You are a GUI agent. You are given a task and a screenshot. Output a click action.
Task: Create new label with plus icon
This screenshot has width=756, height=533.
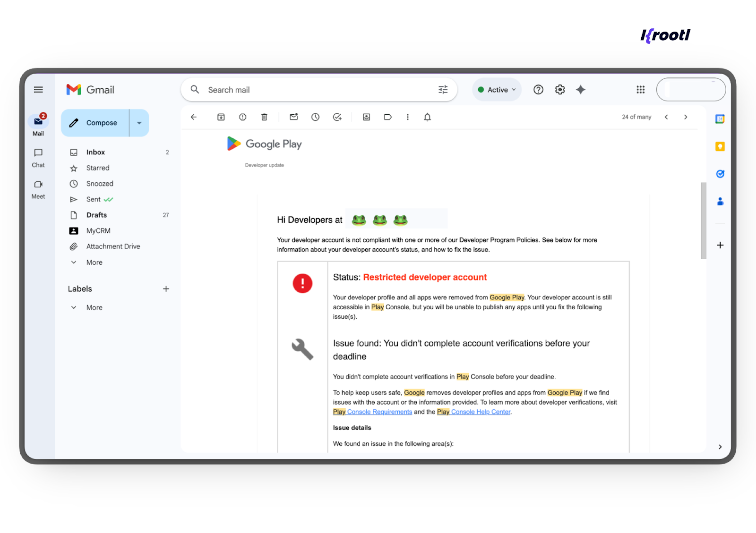166,289
